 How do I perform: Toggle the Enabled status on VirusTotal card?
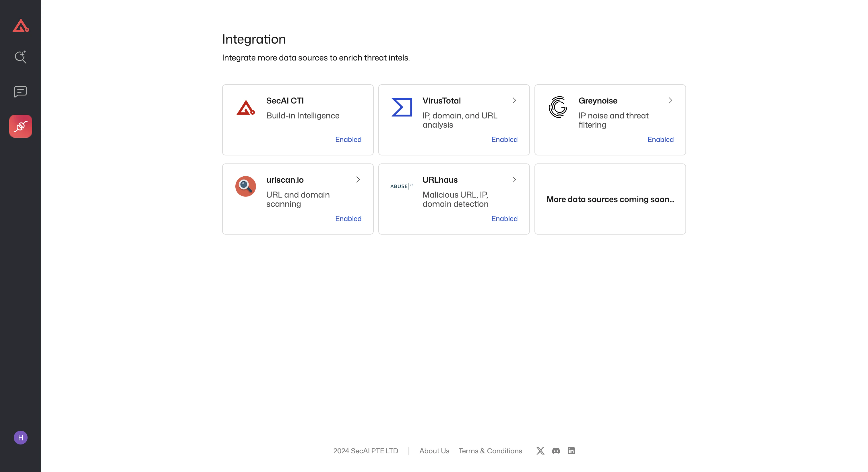point(504,139)
